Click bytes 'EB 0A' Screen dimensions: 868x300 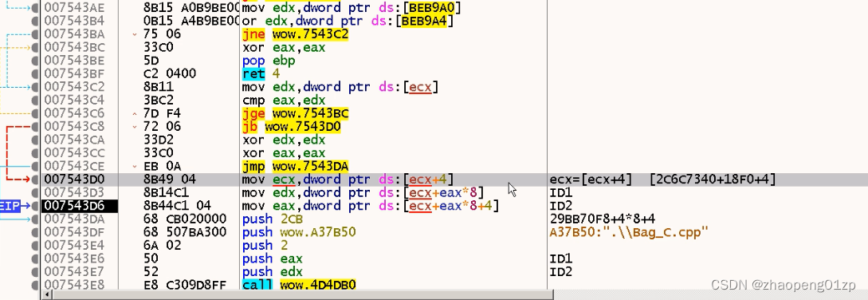click(162, 167)
